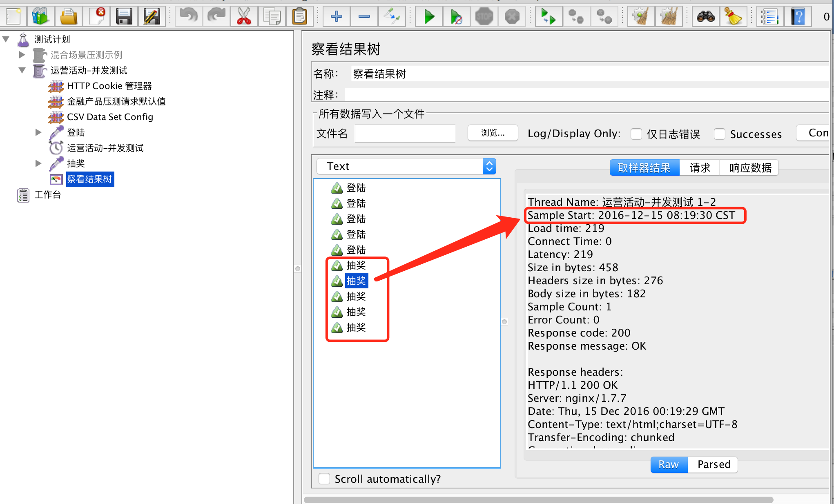
Task: Tick the Successes checkbox
Action: tap(719, 134)
